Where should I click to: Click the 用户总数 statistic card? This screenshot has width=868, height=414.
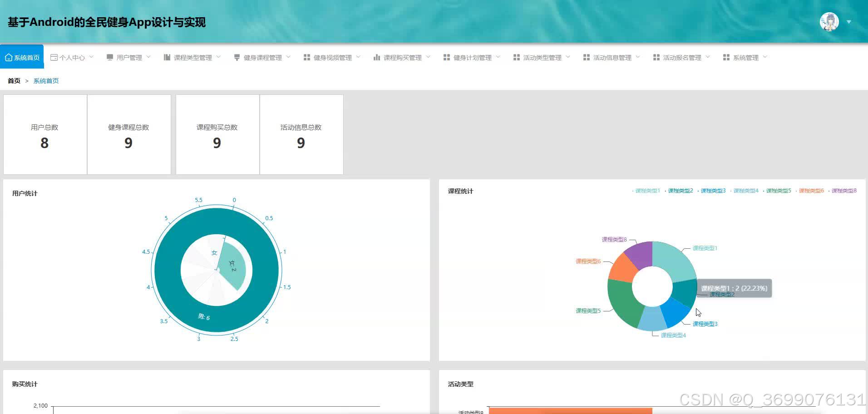click(45, 134)
